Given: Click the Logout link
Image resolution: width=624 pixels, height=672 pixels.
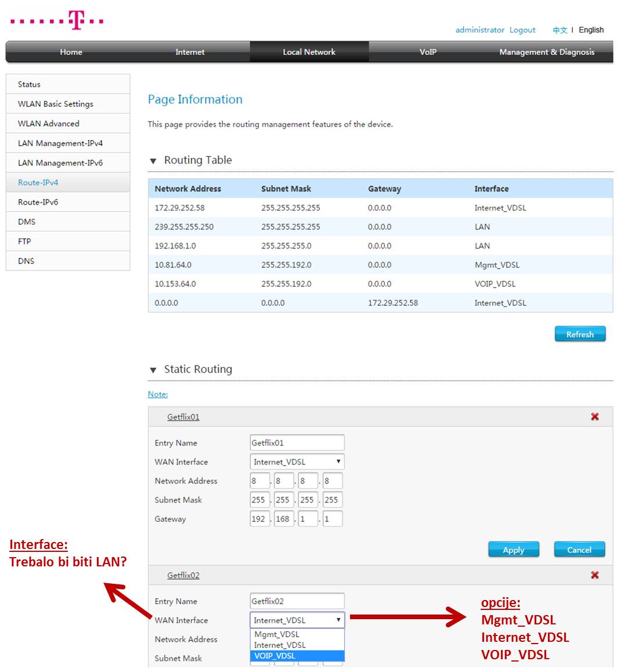Looking at the screenshot, I should click(x=522, y=30).
